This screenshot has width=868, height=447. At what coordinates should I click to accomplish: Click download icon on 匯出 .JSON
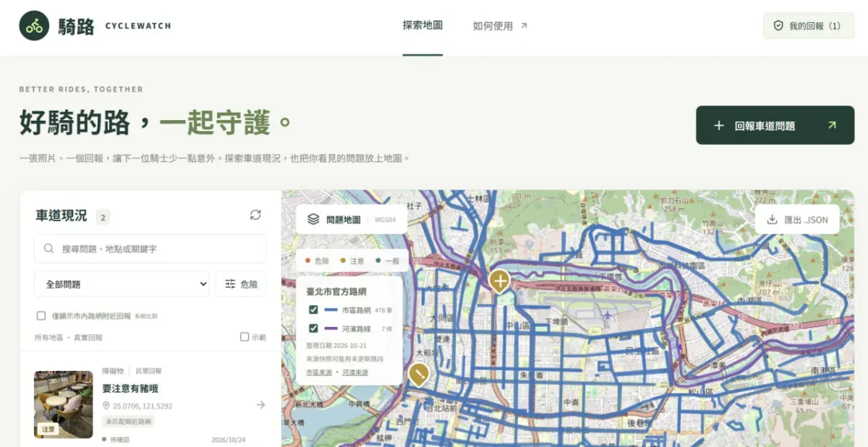point(772,219)
